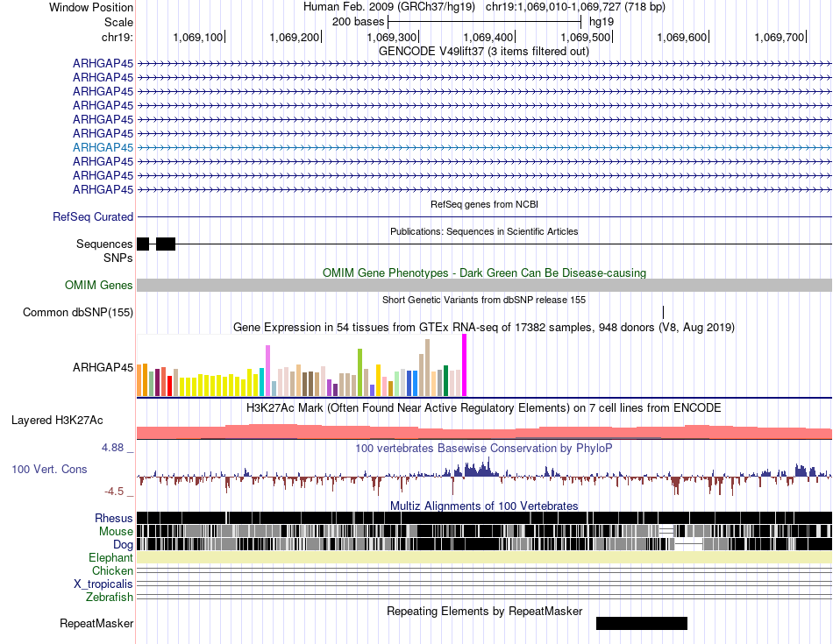Screen dimensions: 833x644
Task: Click the H3K27Ac Mark ENCODE title
Action: click(484, 408)
